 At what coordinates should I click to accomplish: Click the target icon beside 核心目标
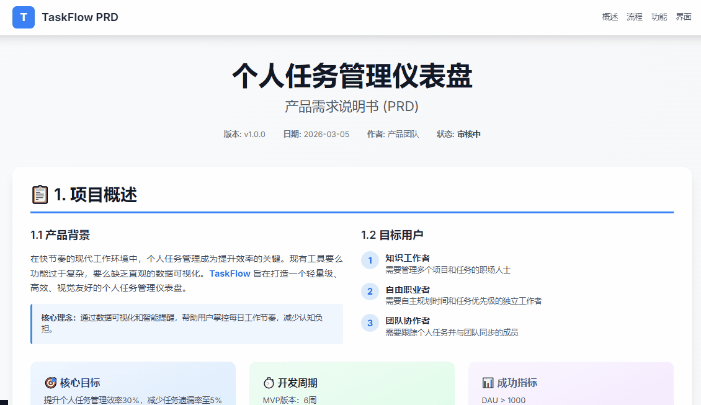pos(51,383)
